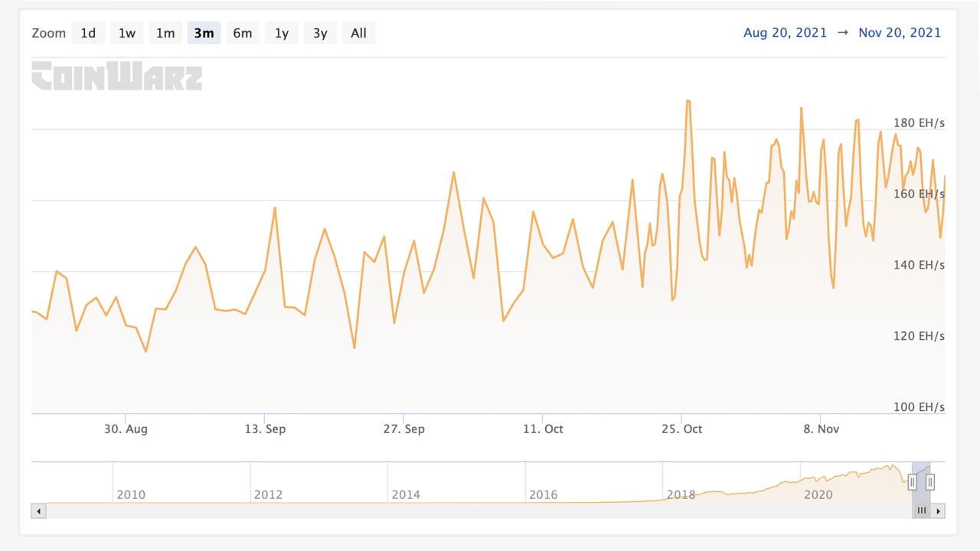
Task: Click the navigator scroll right arrow
Action: pyautogui.click(x=938, y=510)
